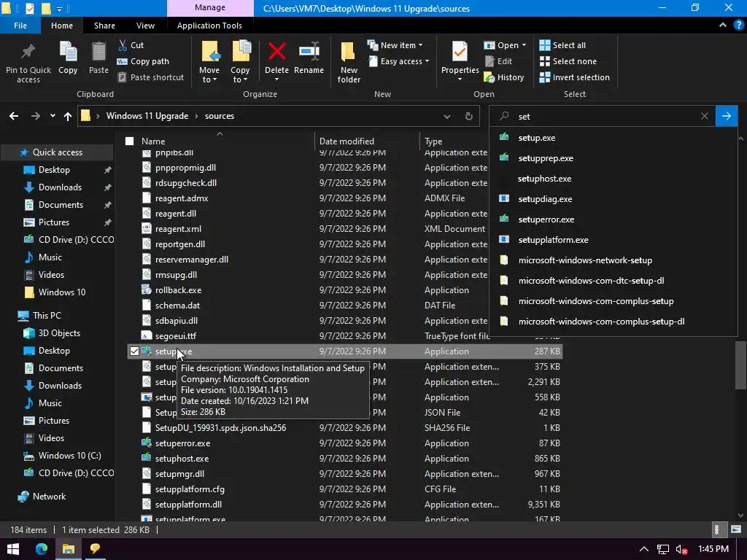Screen dimensions: 747x560
Task: Select the Manage contextual tab
Action: (x=209, y=8)
